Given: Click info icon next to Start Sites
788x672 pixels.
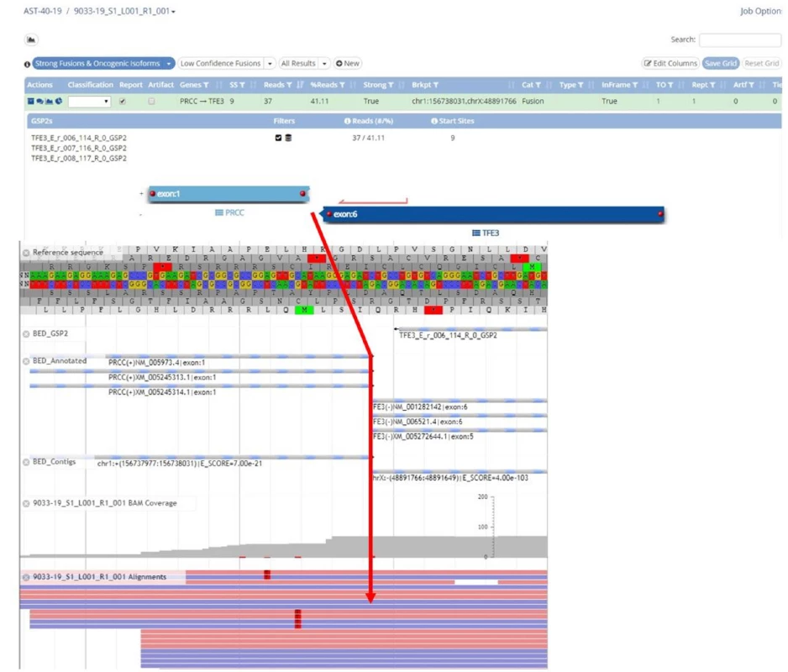Looking at the screenshot, I should click(x=434, y=121).
